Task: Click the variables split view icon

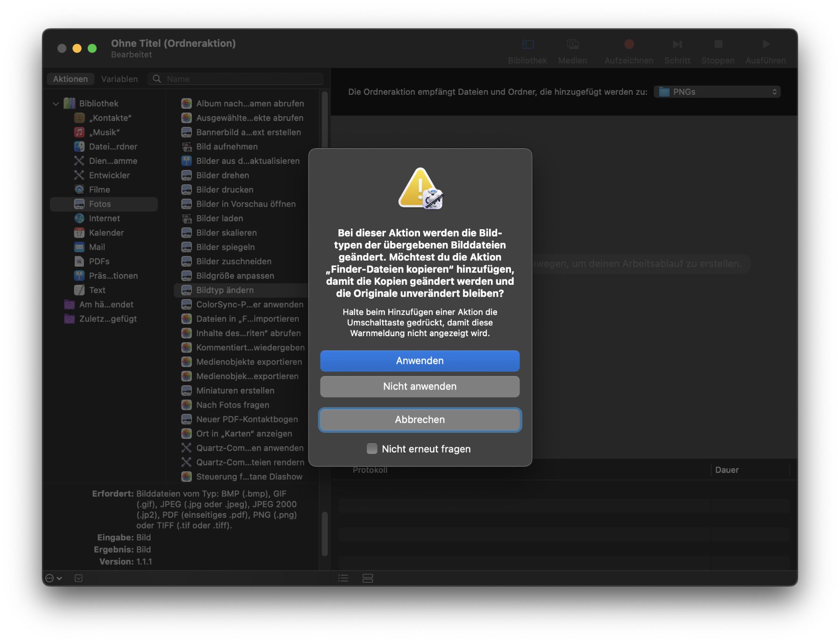Action: coord(368,578)
